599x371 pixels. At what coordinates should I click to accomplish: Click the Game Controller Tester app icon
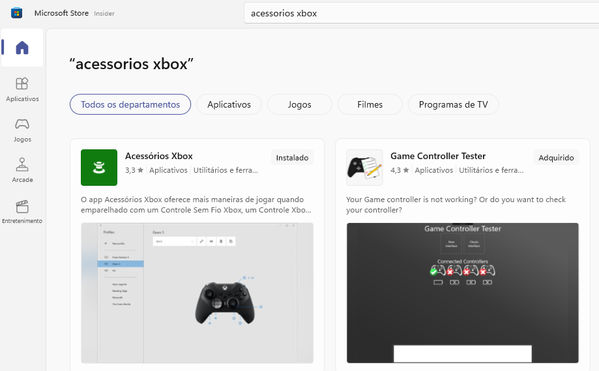pos(364,167)
